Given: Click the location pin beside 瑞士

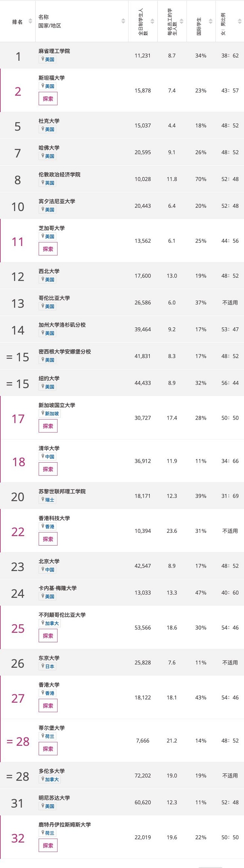Looking at the screenshot, I should tap(43, 499).
